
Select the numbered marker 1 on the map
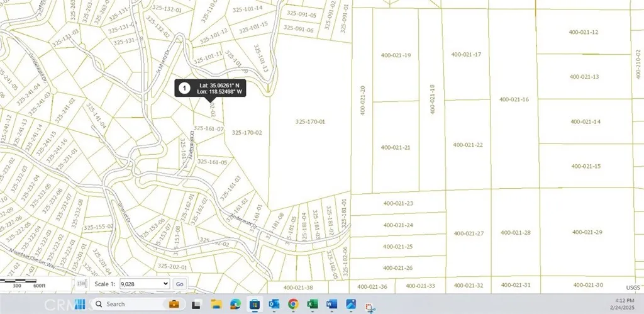click(x=184, y=88)
